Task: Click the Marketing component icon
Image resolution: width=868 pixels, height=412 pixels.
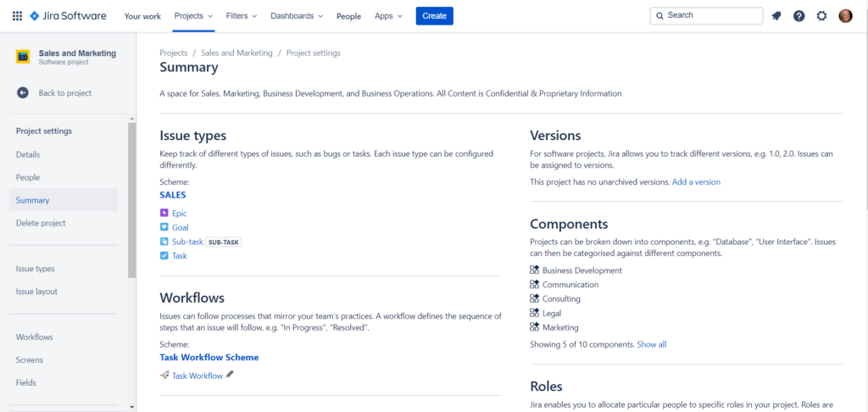Action: 534,327
